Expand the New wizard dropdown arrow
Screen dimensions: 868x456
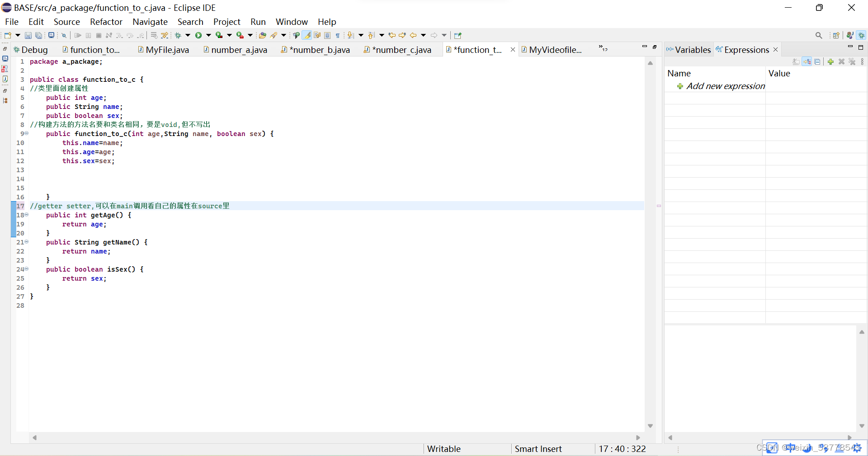18,35
